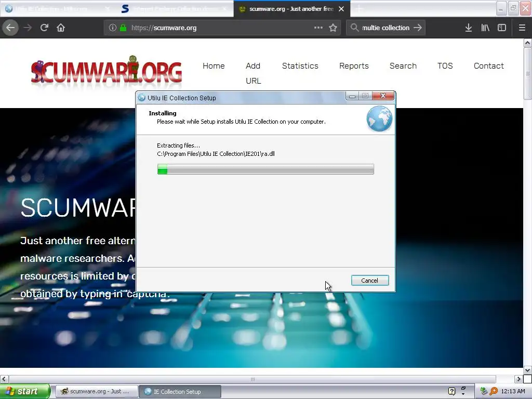This screenshot has height=399, width=532.
Task: Click the tray magnifier icon near the clock
Action: (x=494, y=391)
